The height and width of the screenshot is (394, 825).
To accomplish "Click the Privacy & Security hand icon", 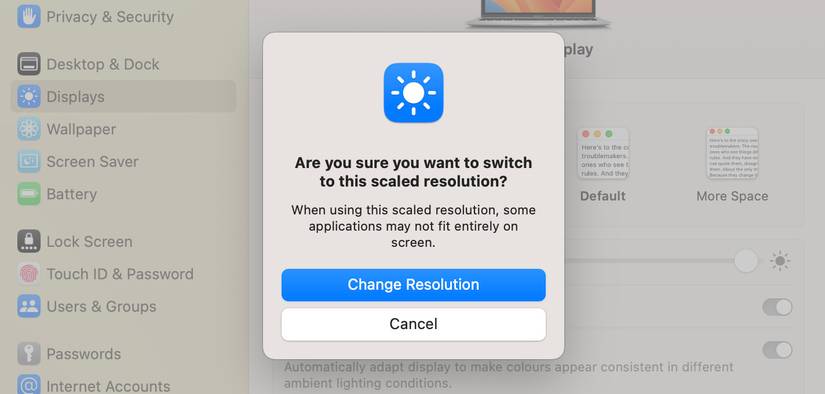I will 28,16.
